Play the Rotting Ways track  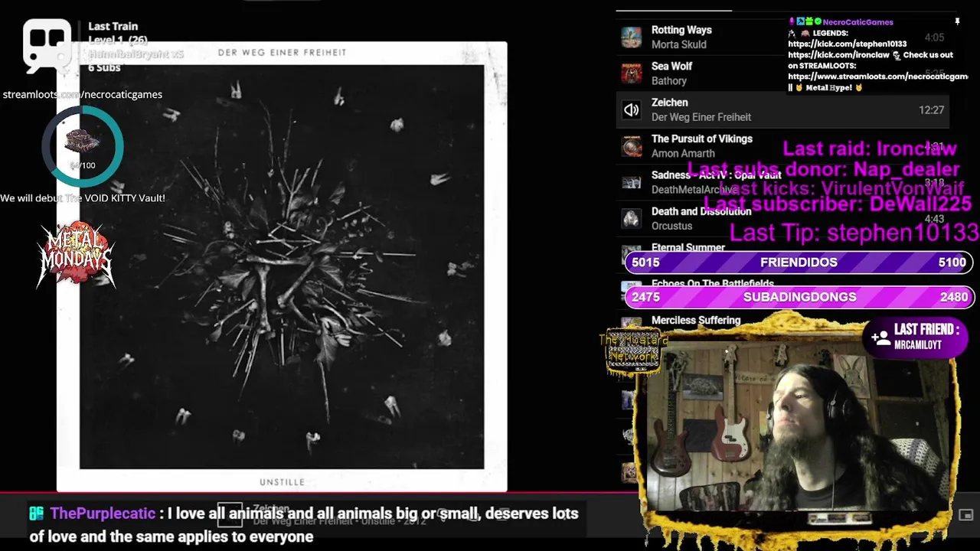681,30
